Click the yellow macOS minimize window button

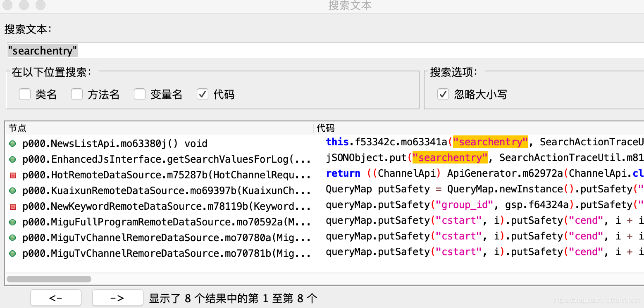tap(24, 5)
